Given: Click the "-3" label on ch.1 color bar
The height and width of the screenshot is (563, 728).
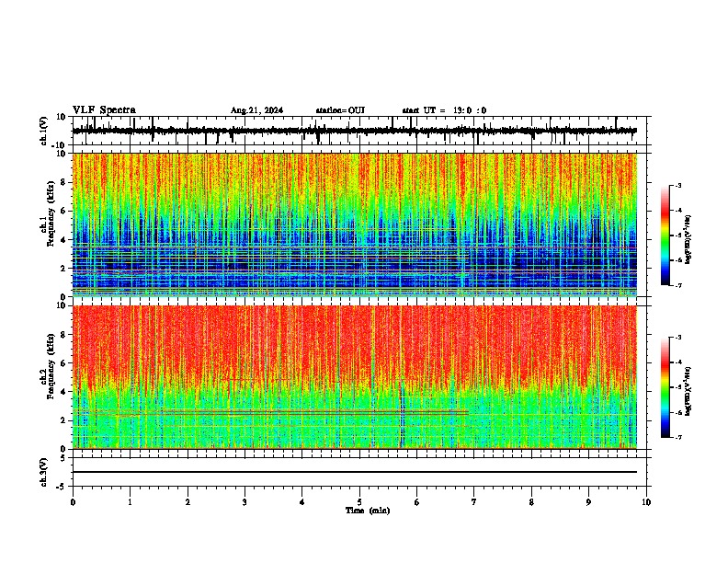Looking at the screenshot, I should point(677,186).
